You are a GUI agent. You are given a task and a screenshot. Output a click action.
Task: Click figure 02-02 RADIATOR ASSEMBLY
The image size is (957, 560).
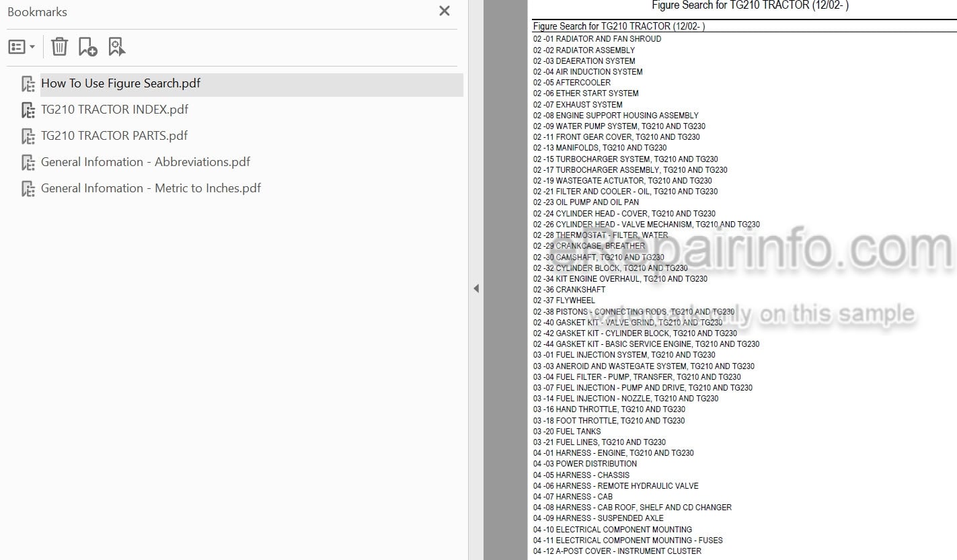(x=584, y=50)
